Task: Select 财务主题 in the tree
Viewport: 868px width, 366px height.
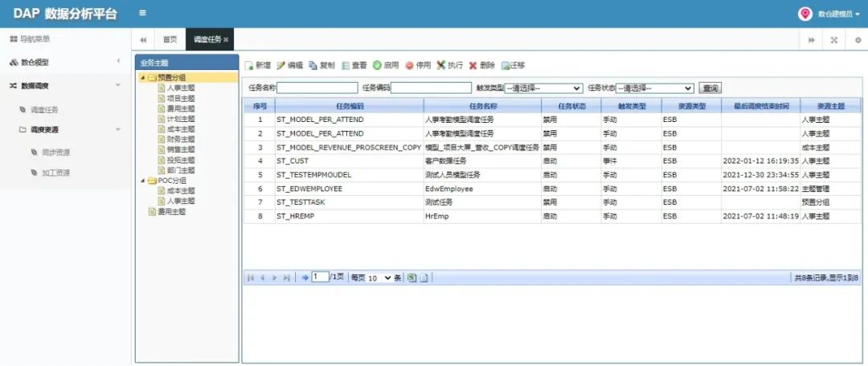Action: coord(181,140)
